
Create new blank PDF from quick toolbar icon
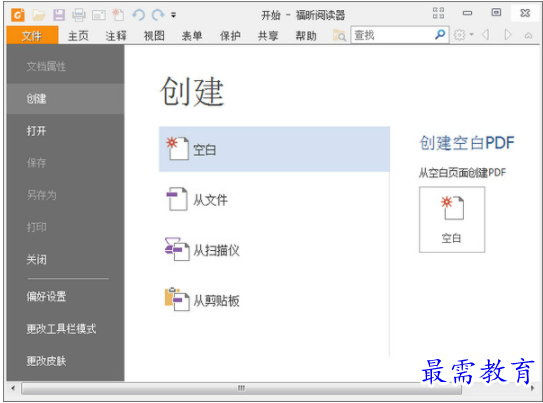click(x=118, y=15)
